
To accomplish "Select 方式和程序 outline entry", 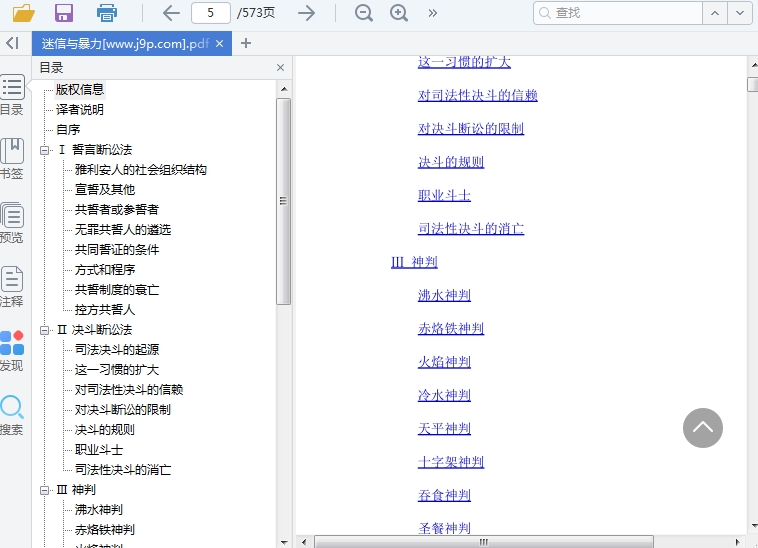I will 105,270.
